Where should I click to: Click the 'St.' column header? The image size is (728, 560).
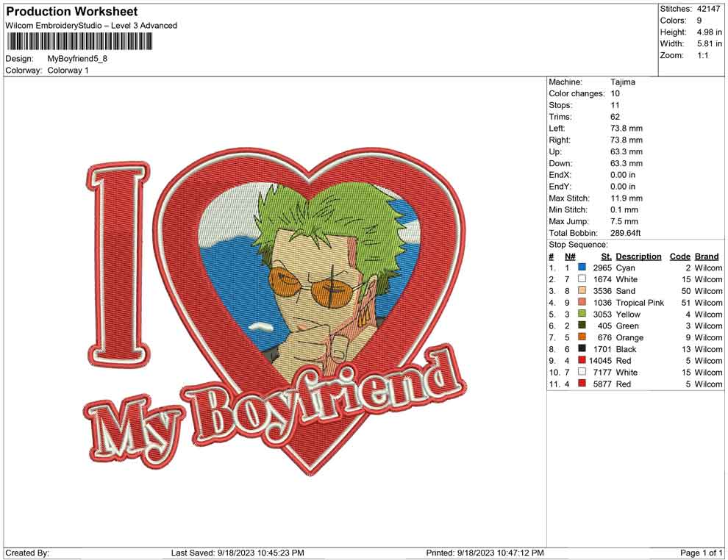[x=606, y=256]
